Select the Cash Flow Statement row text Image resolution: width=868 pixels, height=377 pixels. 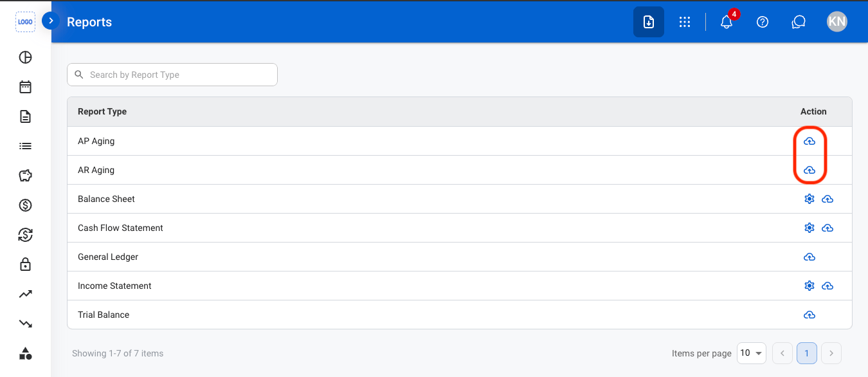pyautogui.click(x=120, y=228)
